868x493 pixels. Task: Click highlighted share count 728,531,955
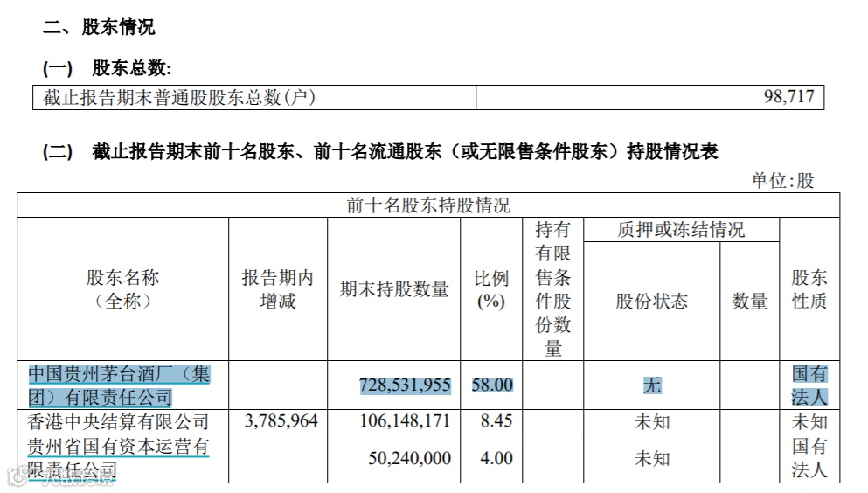406,385
